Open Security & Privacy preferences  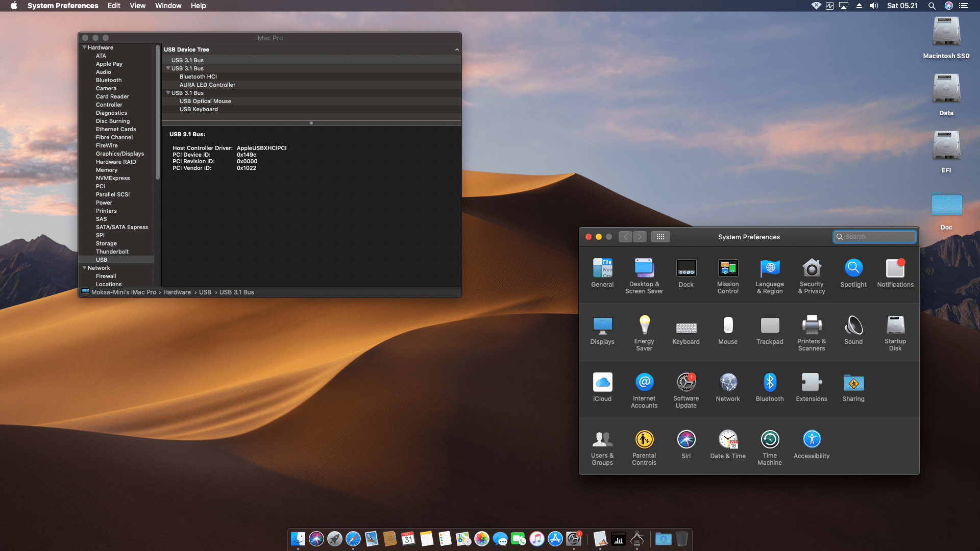812,276
